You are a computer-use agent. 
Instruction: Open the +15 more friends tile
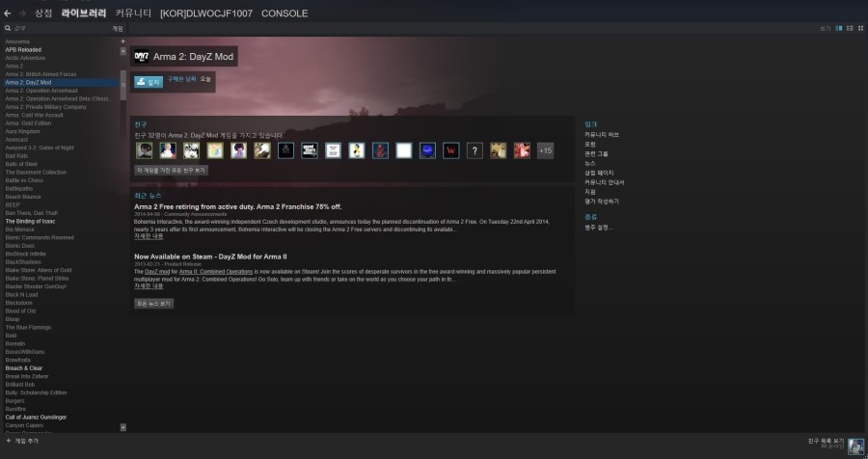(545, 150)
